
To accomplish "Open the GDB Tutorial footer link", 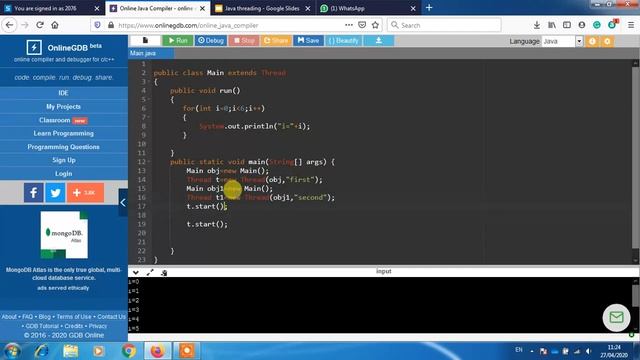I will pyautogui.click(x=42, y=326).
